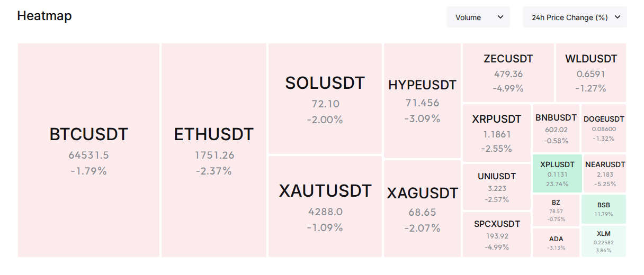Open the XAUTUSDT gold tile
The height and width of the screenshot is (275, 644).
[x=325, y=206]
